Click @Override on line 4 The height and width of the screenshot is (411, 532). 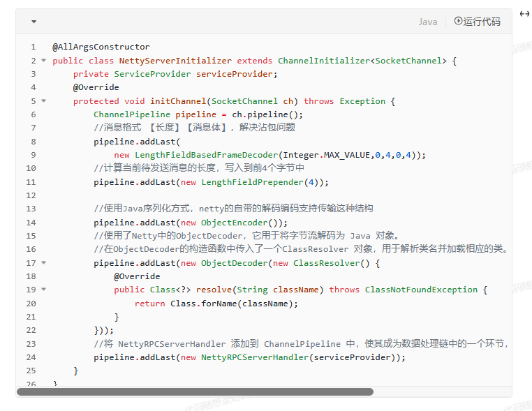96,87
